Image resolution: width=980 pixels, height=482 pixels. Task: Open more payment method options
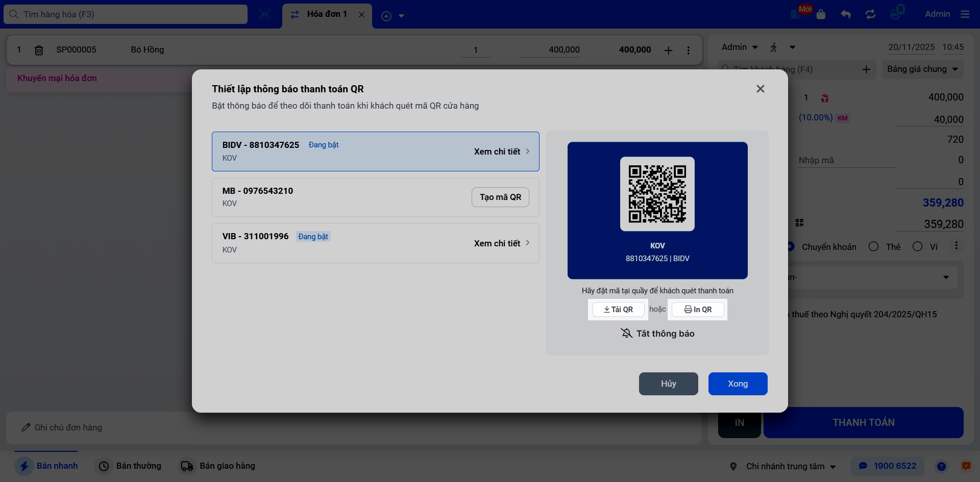(x=956, y=246)
